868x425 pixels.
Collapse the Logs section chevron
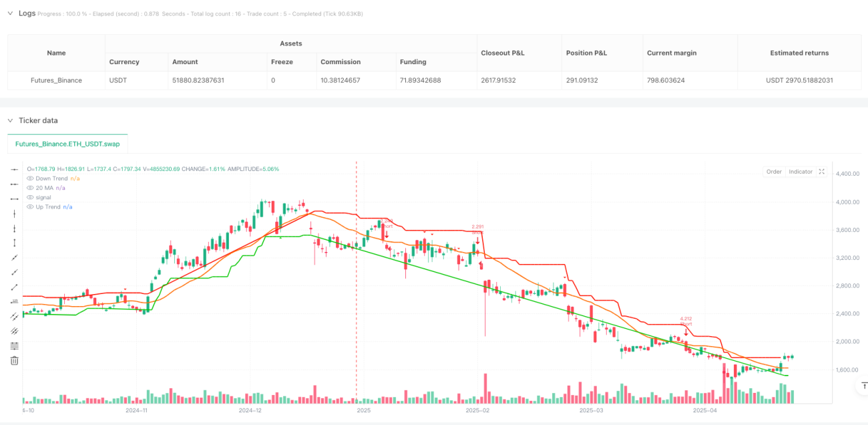click(x=10, y=13)
